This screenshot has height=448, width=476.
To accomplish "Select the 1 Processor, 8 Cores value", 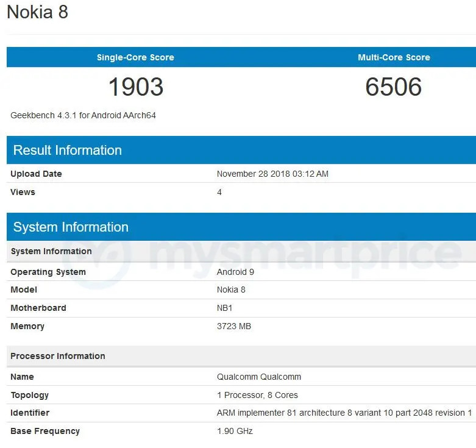I will click(x=257, y=395).
